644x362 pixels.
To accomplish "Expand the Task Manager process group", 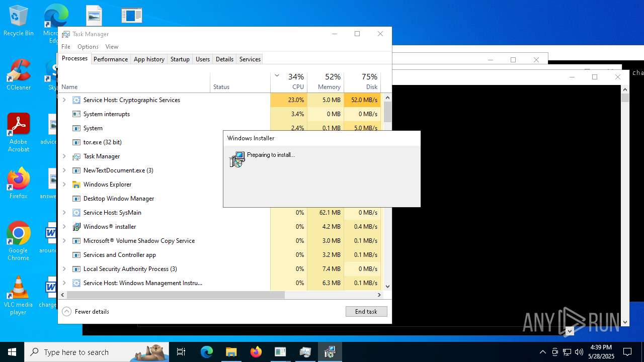I will click(x=64, y=156).
